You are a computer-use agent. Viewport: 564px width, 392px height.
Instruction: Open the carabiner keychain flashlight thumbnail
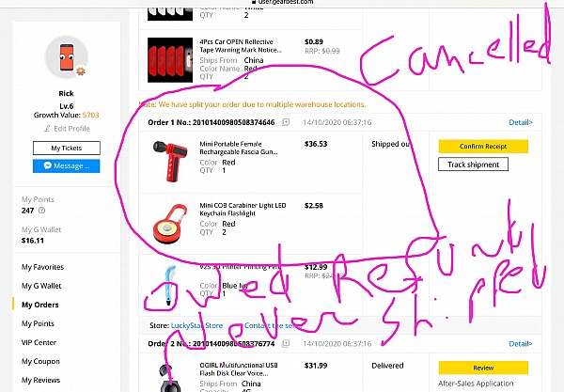(170, 224)
